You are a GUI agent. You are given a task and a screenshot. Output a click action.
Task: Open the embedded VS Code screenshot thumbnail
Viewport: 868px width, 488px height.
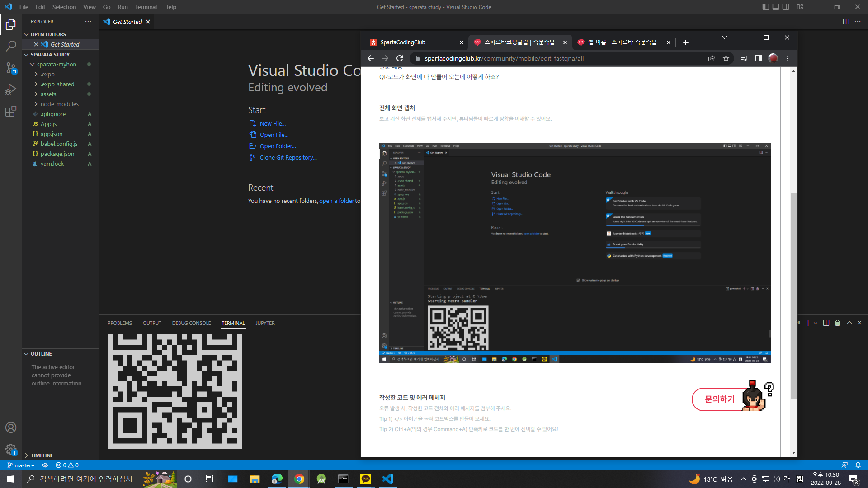tap(575, 253)
